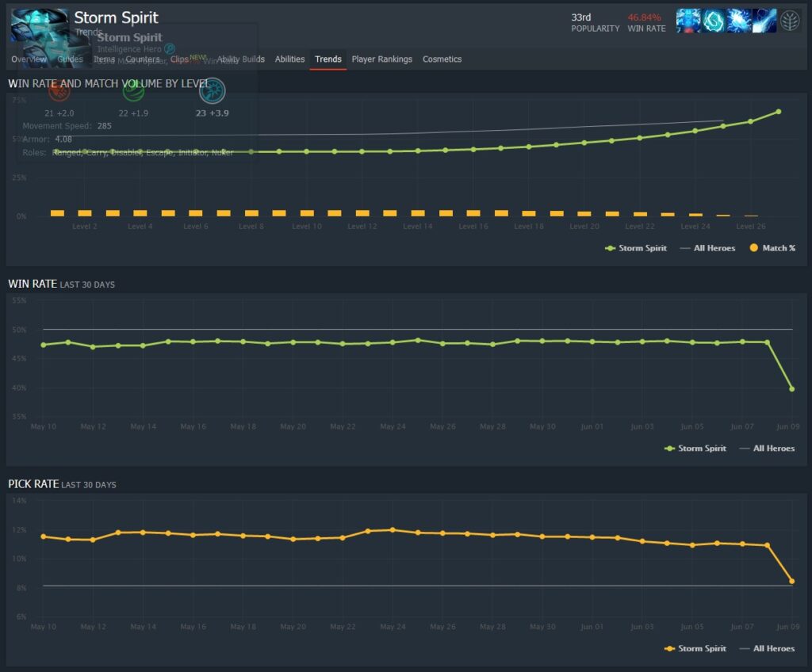Image resolution: width=812 pixels, height=672 pixels.
Task: Click the Level 26 win rate data point
Action: pyautogui.click(x=751, y=122)
